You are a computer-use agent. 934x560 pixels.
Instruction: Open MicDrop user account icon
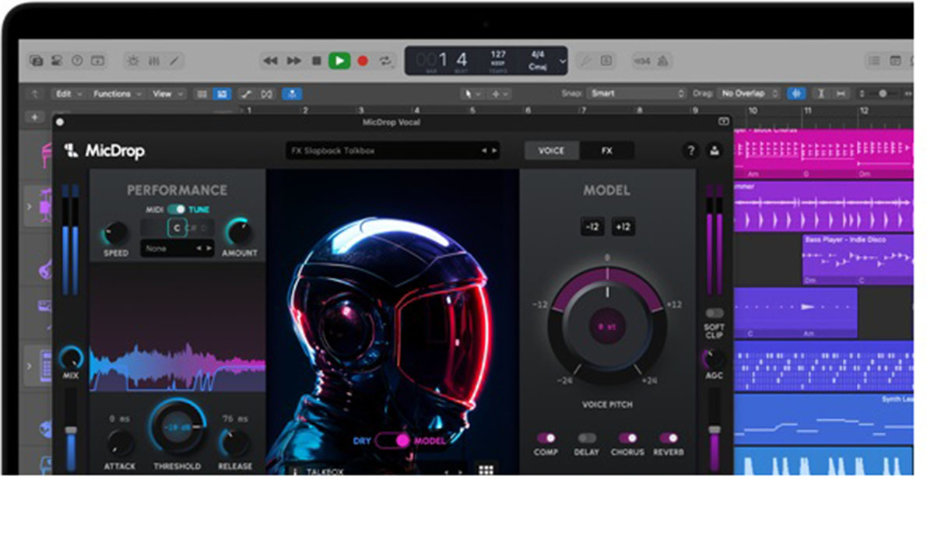(715, 151)
